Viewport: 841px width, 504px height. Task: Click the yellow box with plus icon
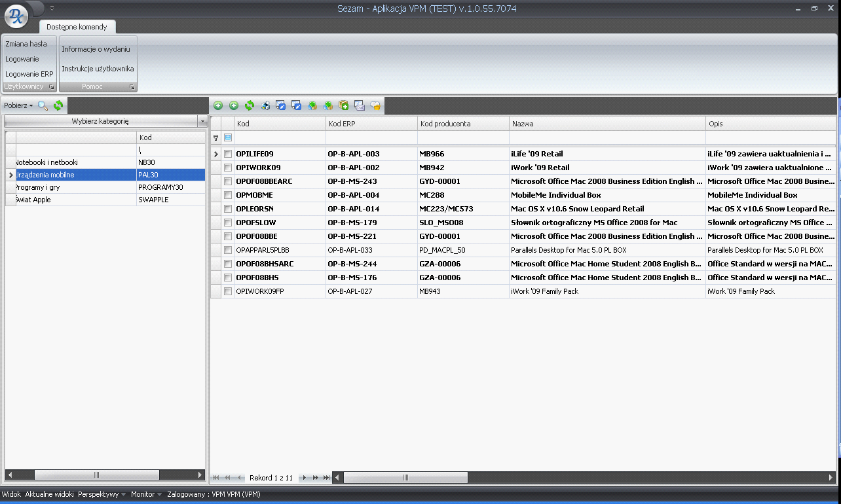point(344,105)
